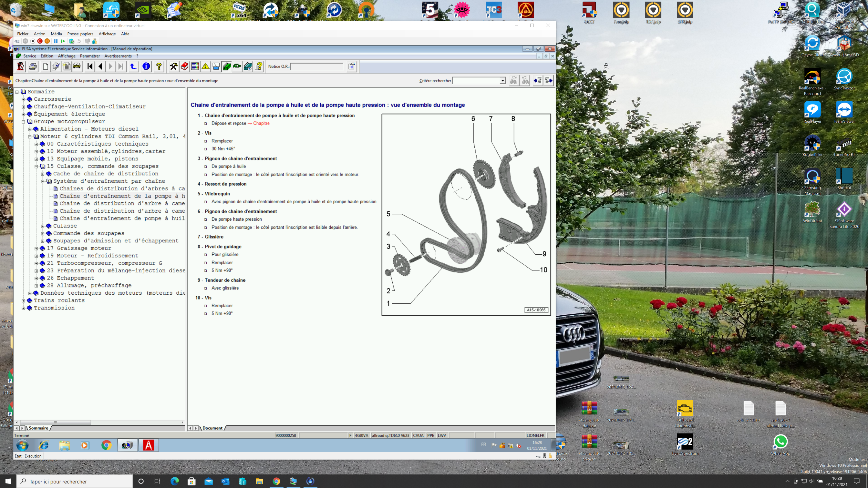Image resolution: width=868 pixels, height=488 pixels.
Task: Click the Notice O.R. input field
Action: (x=316, y=66)
